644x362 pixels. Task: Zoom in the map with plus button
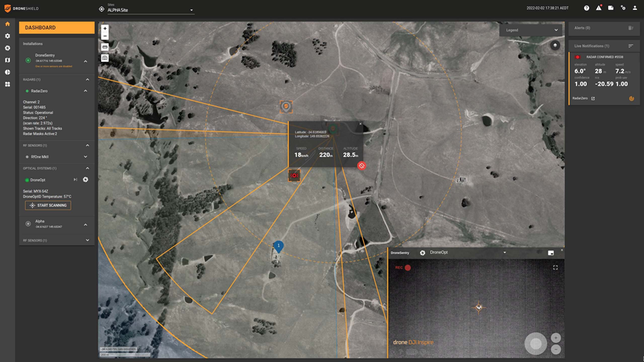(105, 29)
